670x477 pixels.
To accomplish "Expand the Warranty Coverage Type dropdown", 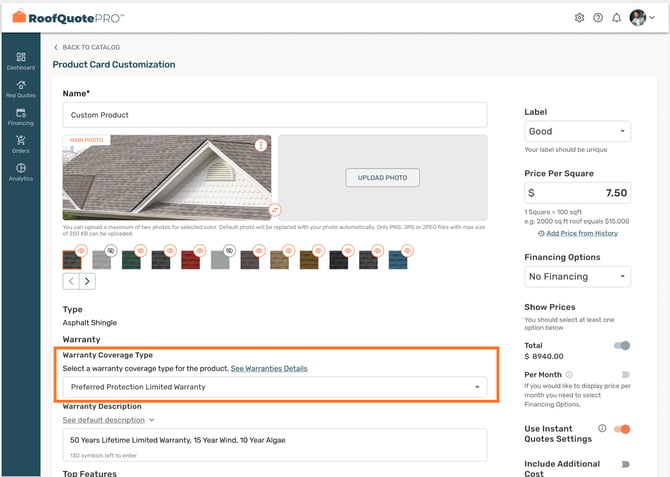I will click(275, 387).
